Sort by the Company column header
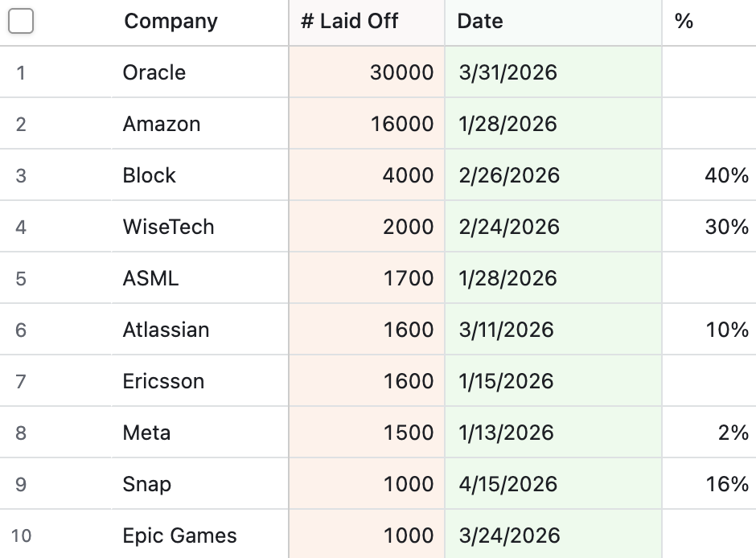Viewport: 756px width, 558px height. pos(170,21)
